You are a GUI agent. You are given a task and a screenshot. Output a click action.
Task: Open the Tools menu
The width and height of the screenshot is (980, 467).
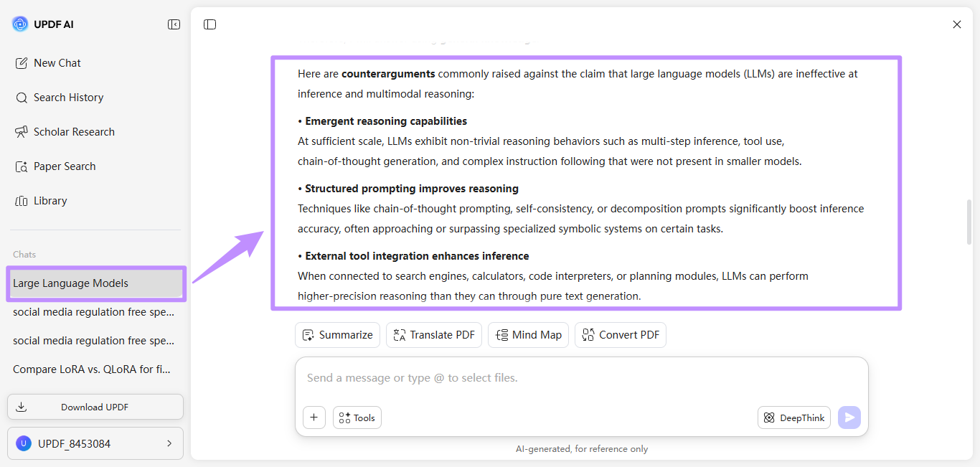(357, 418)
